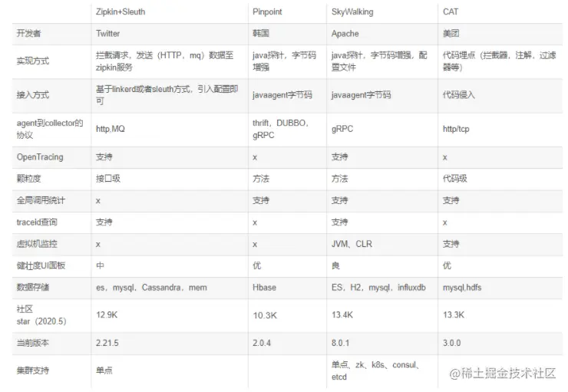Select the '美团' developer cell

[x=451, y=34]
